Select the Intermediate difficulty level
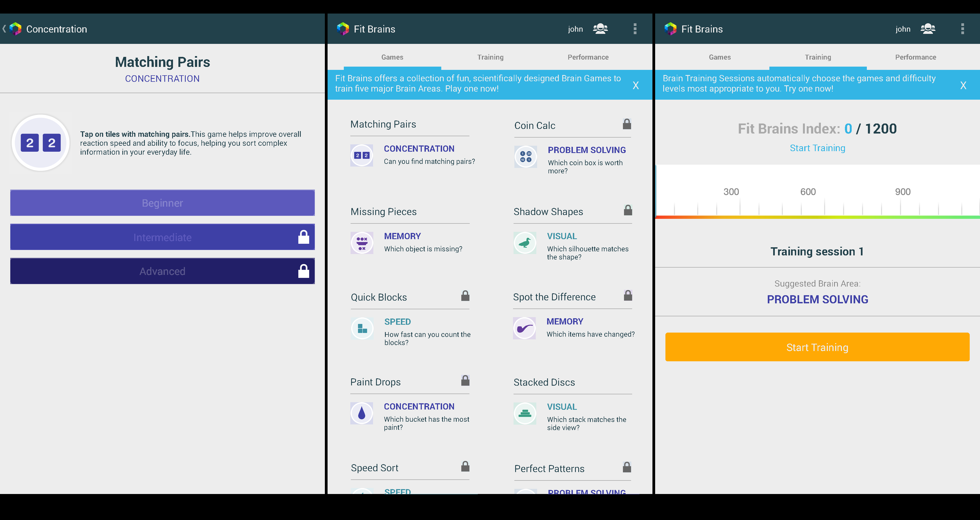This screenshot has height=520, width=980. (162, 237)
